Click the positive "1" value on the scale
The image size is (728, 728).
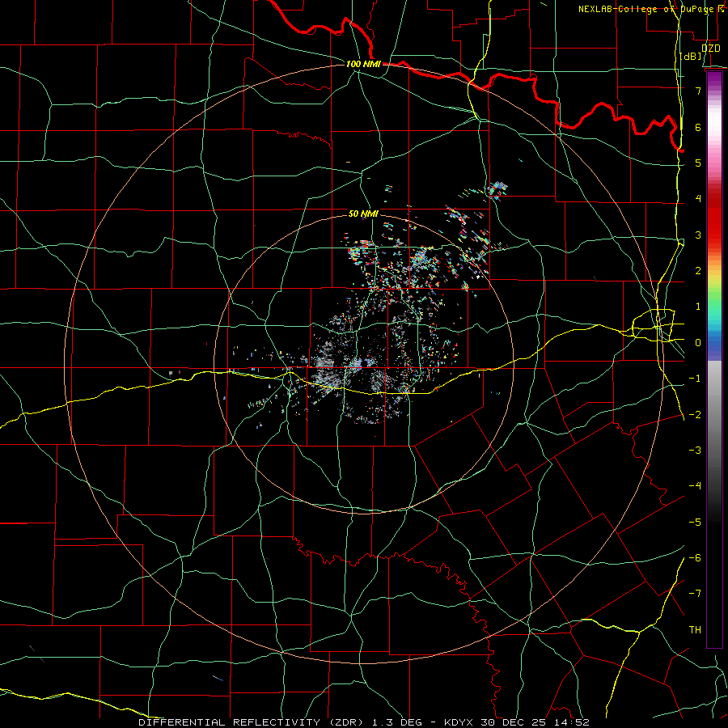click(x=698, y=307)
